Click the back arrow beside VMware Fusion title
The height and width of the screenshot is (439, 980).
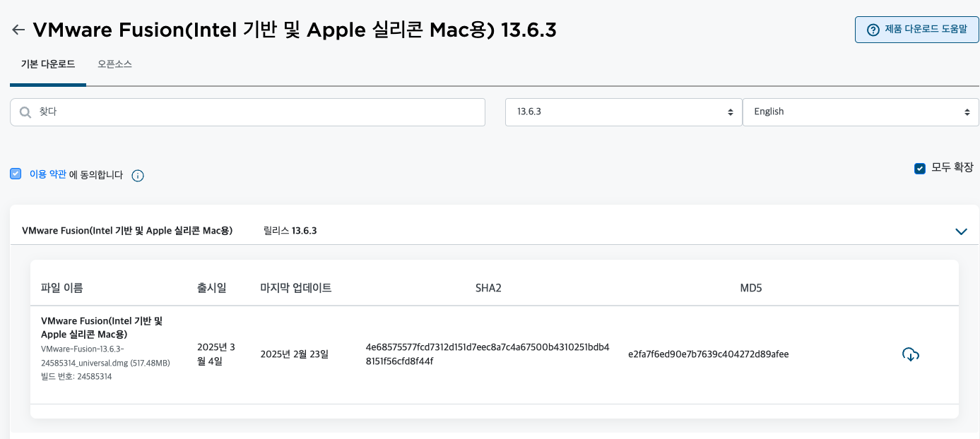pyautogui.click(x=18, y=30)
